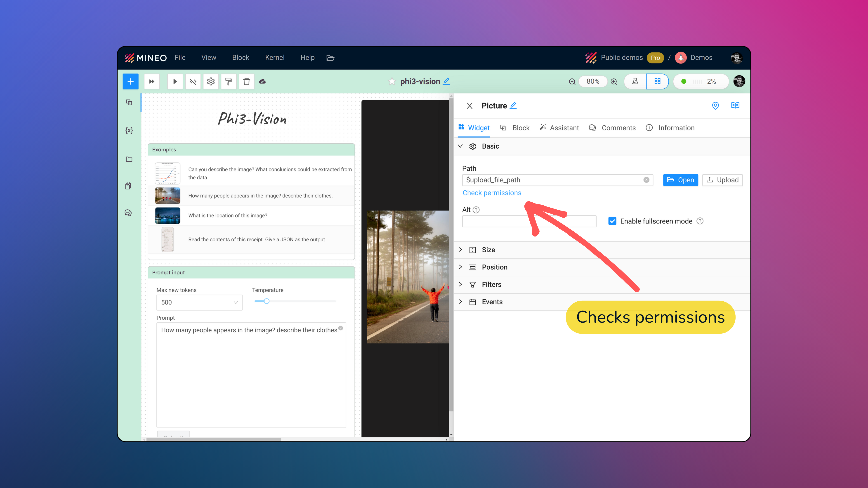Click the Alt text input field
This screenshot has height=488, width=868.
pyautogui.click(x=529, y=221)
